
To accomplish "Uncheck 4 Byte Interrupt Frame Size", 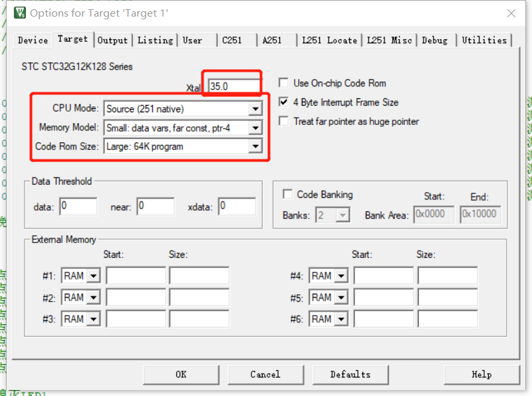I will click(283, 102).
